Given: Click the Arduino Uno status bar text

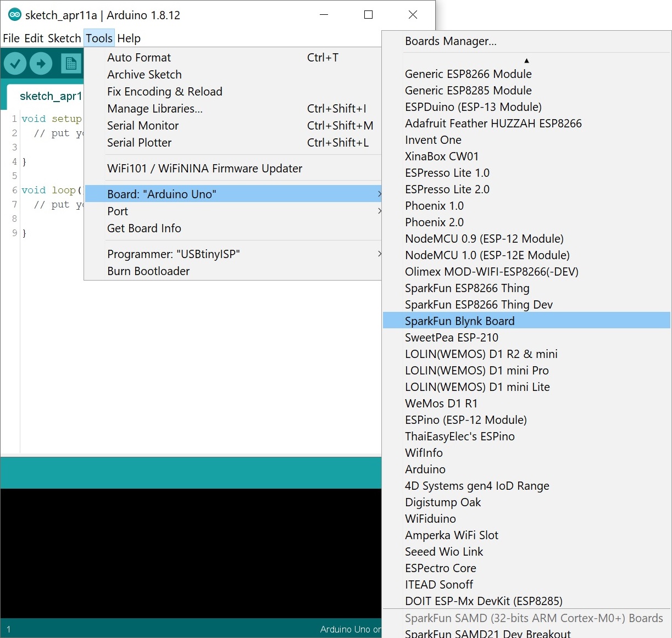Looking at the screenshot, I should [x=351, y=629].
